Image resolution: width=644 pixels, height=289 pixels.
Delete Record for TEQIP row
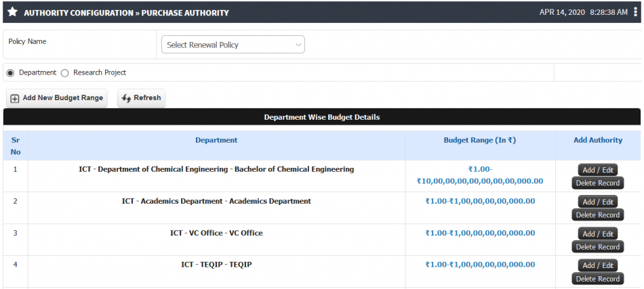pos(598,279)
